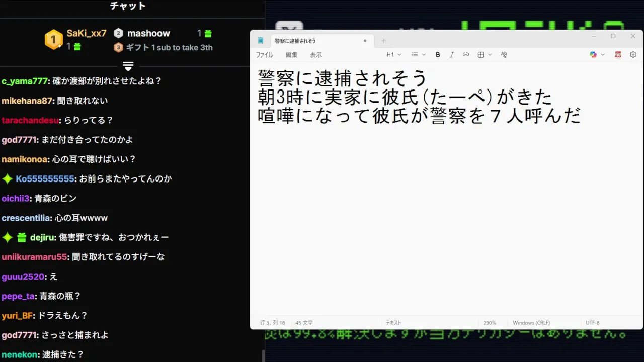Image resolution: width=644 pixels, height=362 pixels.
Task: Click the text line 警察に逮捕されそう in editor
Action: [x=342, y=78]
